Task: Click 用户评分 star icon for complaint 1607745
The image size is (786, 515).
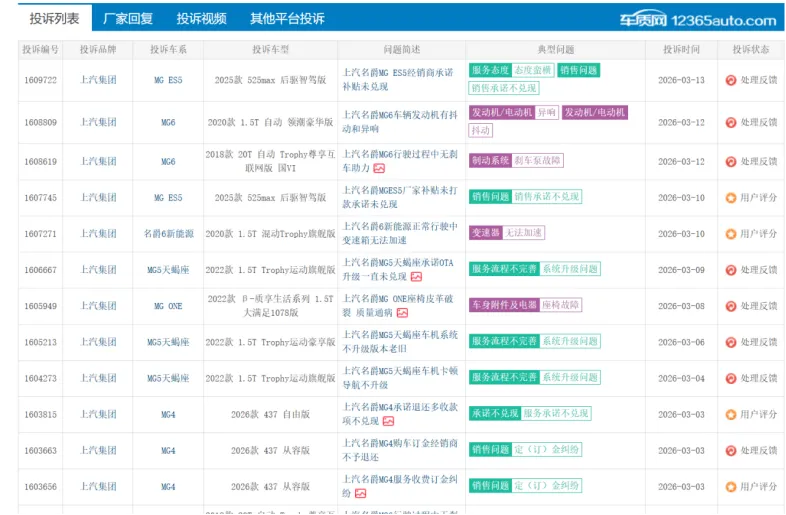Action: pos(731,198)
